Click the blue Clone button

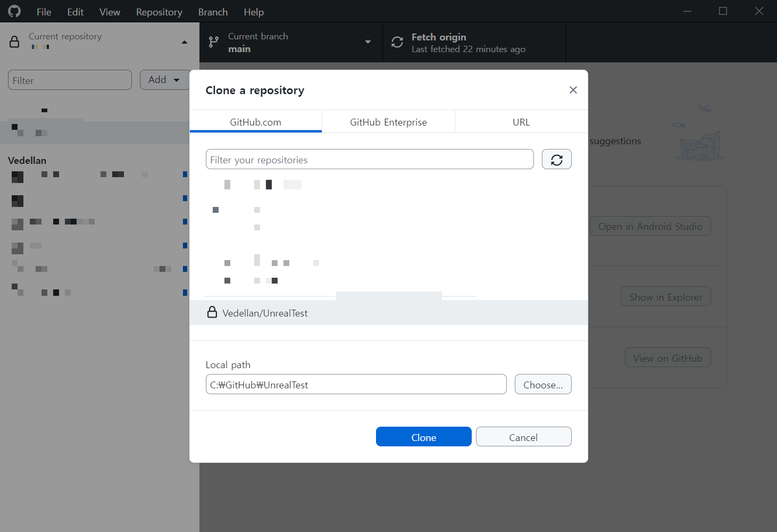(424, 437)
